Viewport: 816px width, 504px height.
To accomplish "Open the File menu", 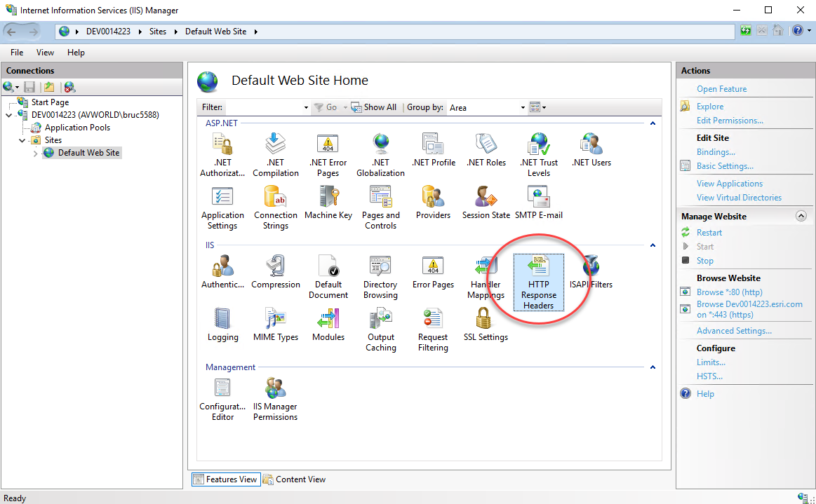I will point(17,53).
